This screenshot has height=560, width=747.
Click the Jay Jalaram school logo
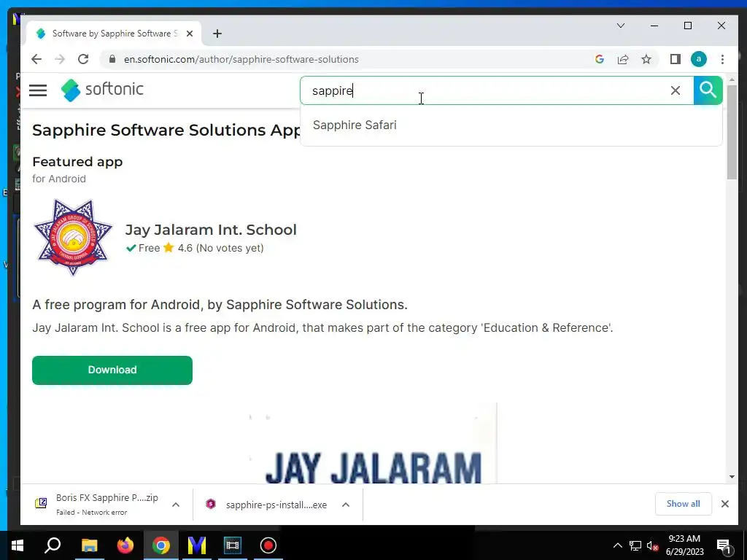[73, 237]
